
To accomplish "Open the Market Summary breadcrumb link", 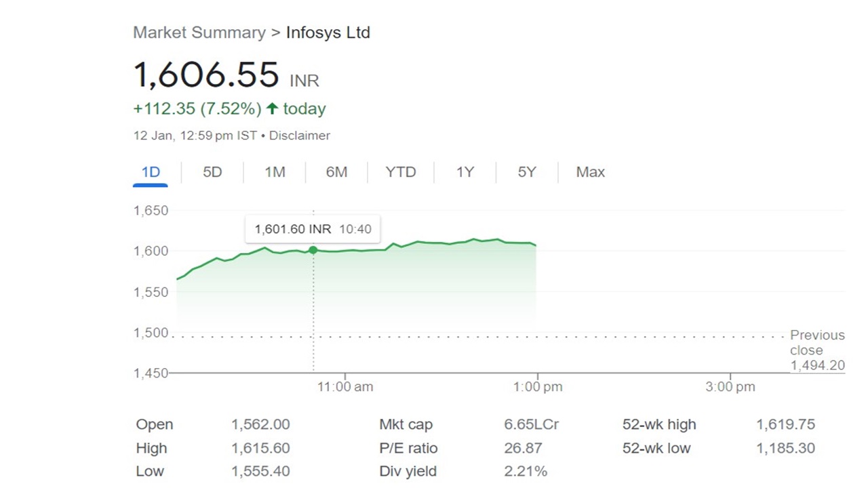I will (199, 33).
